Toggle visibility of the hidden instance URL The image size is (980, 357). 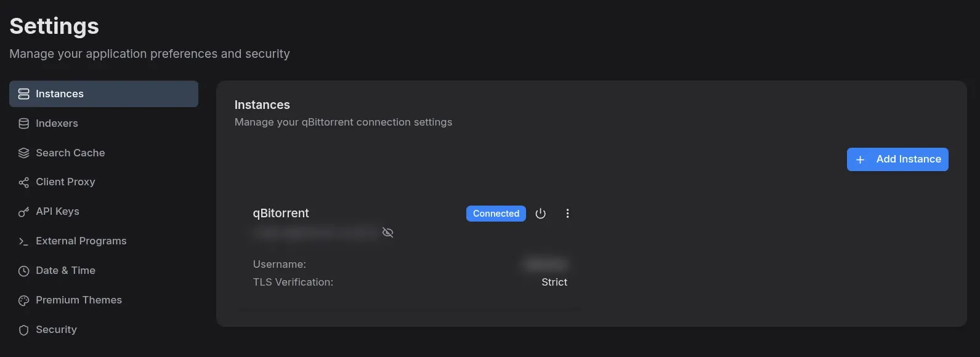click(387, 233)
